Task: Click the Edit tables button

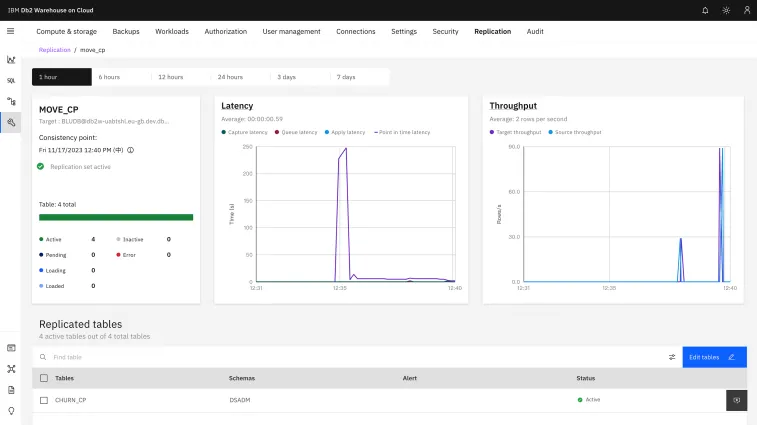Action: pos(714,357)
